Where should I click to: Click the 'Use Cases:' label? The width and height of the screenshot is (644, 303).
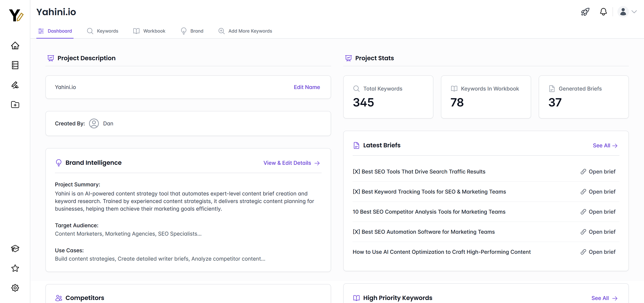pos(69,250)
